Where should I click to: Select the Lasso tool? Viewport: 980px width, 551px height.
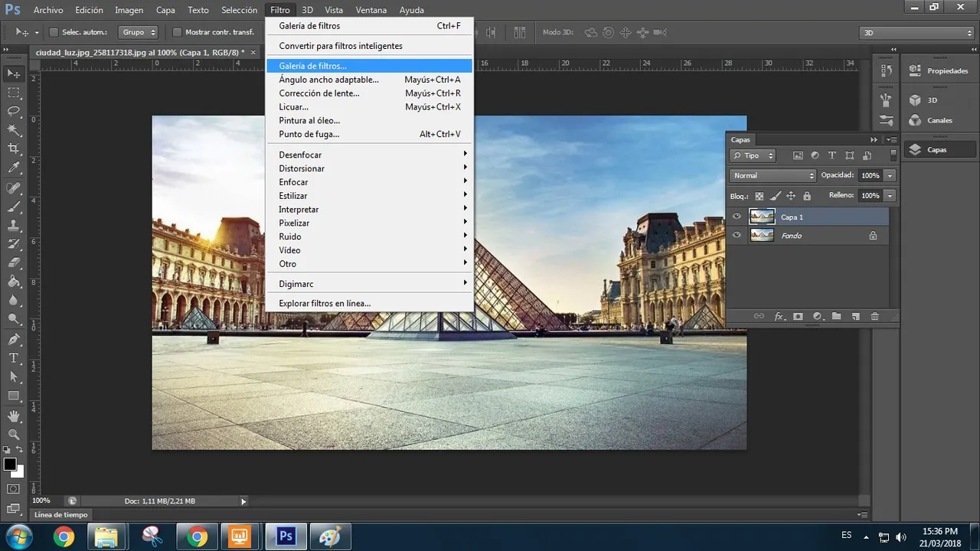(x=14, y=112)
